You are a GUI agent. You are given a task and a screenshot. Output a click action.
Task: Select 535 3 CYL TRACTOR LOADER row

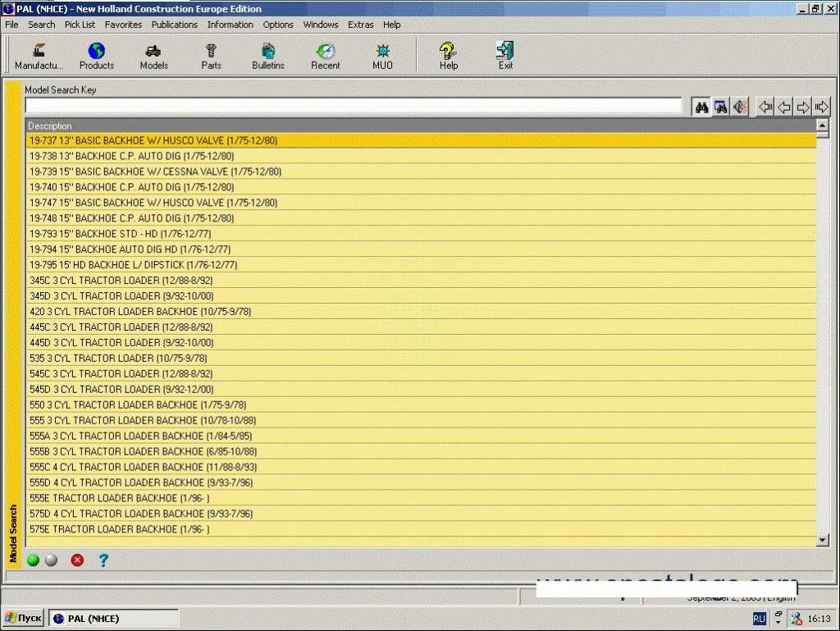coord(421,358)
